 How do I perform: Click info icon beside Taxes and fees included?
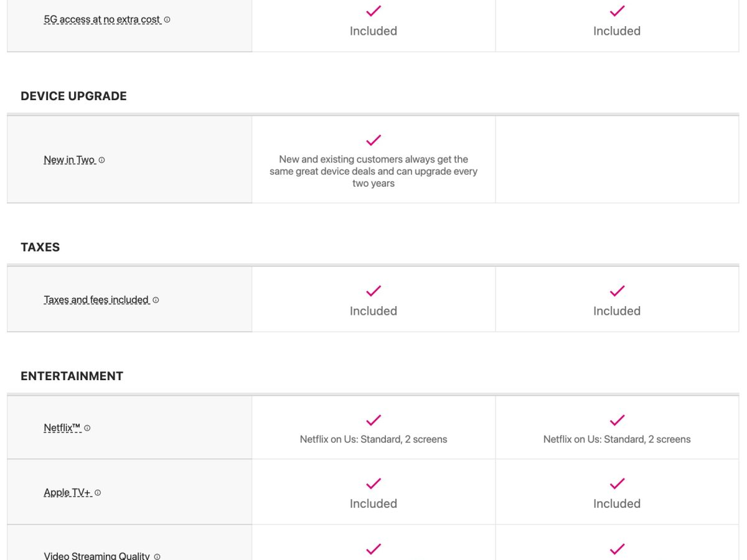[156, 300]
